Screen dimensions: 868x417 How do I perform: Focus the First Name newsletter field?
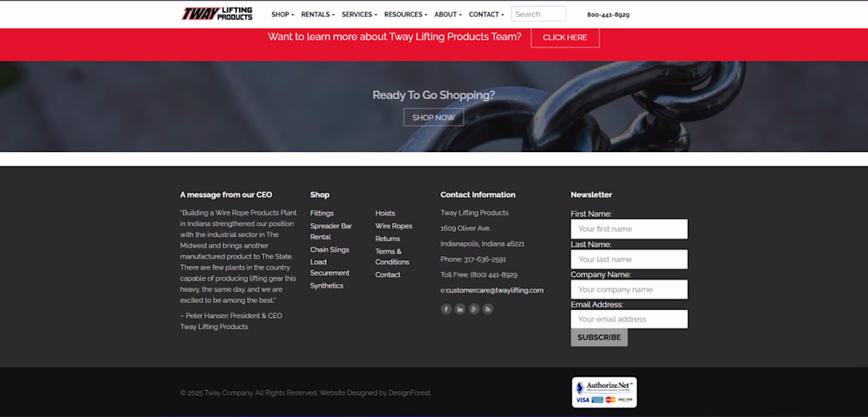(x=630, y=229)
